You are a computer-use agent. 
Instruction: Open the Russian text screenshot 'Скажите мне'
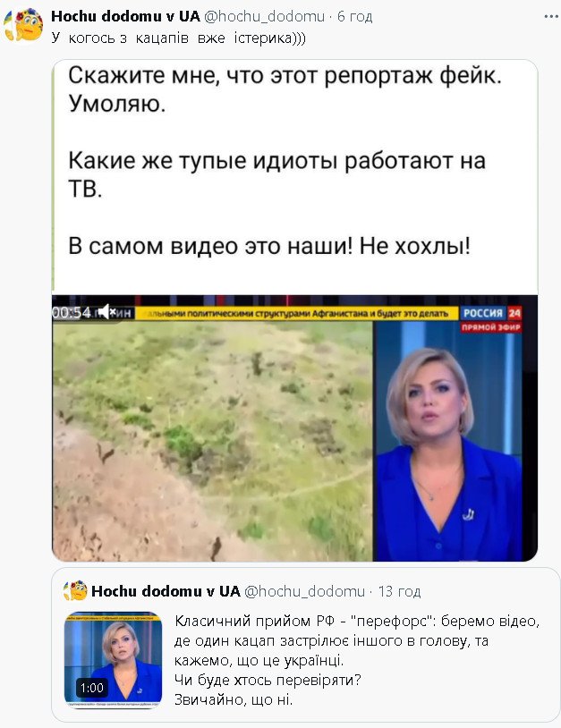click(295, 176)
